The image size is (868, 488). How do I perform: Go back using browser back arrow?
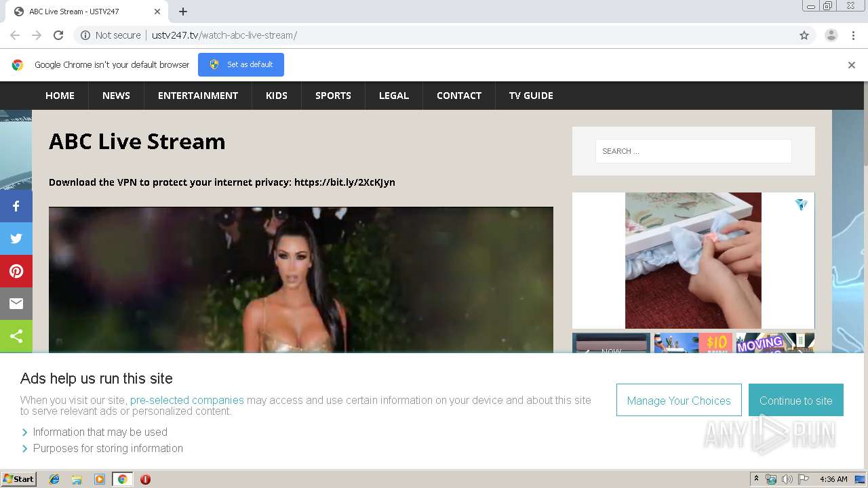(x=15, y=35)
